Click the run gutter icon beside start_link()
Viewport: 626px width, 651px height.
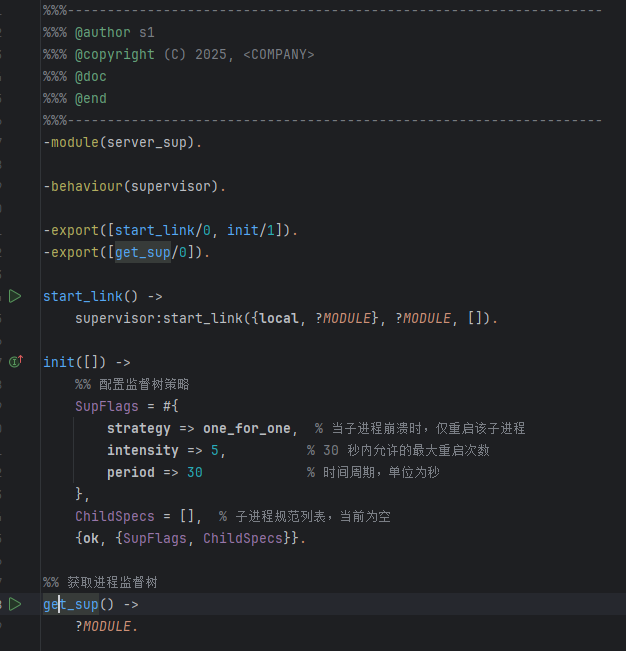[x=15, y=296]
